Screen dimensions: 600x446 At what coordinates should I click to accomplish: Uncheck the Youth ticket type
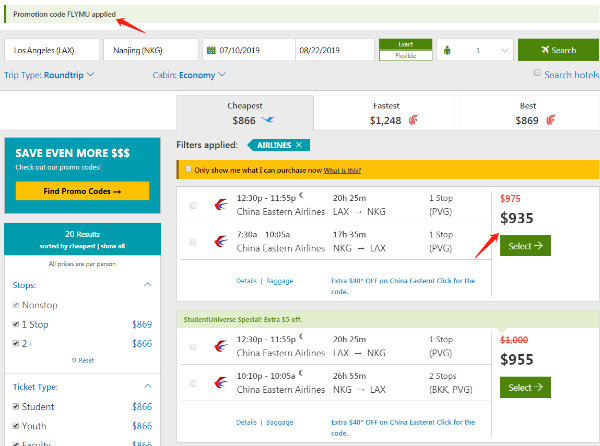pos(16,426)
